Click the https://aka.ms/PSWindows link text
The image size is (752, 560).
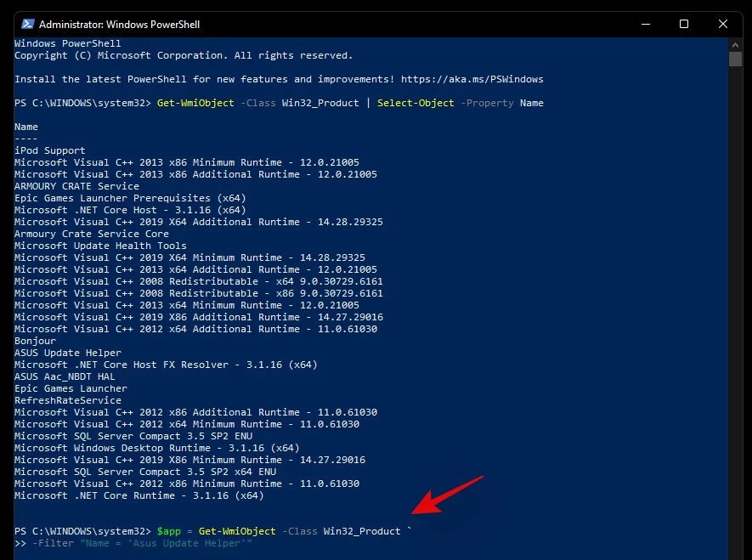click(472, 79)
